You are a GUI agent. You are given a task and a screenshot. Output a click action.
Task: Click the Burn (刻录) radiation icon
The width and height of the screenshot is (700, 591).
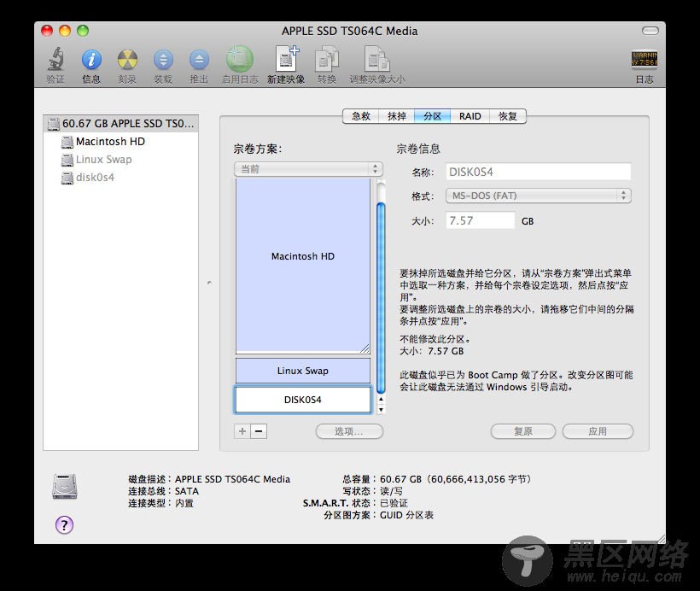click(x=127, y=60)
